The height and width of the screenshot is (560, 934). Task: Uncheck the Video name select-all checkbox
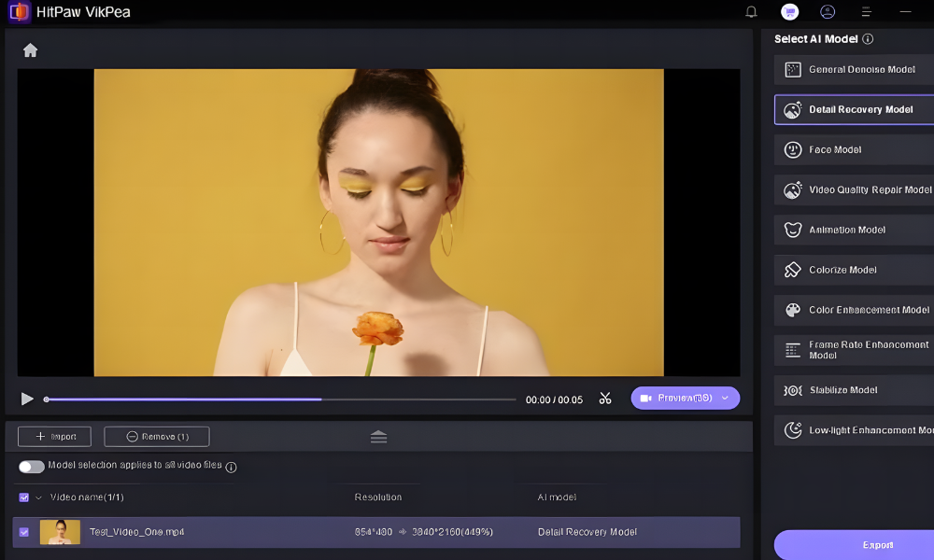pos(24,497)
